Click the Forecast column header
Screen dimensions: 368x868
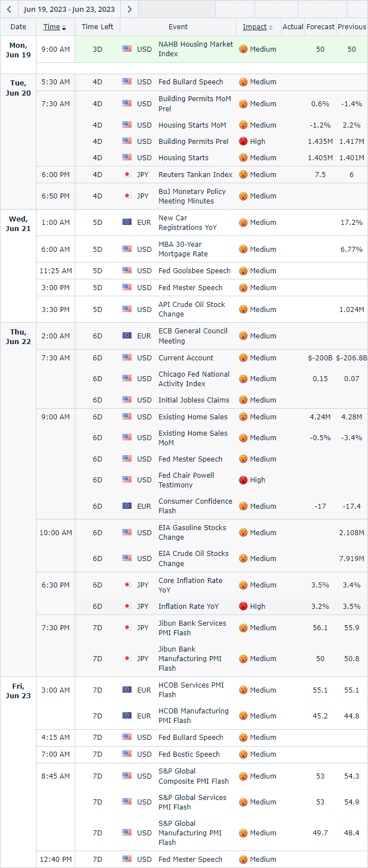pos(320,27)
